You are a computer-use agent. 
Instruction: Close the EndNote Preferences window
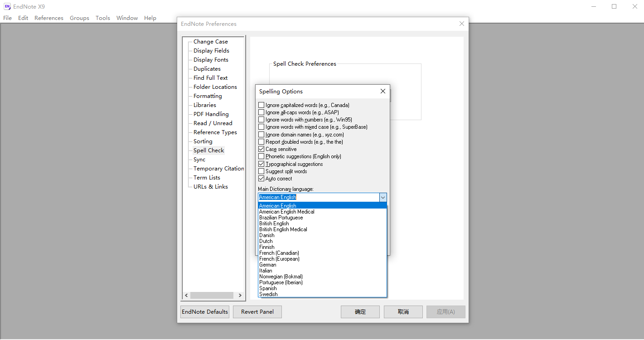pos(462,24)
